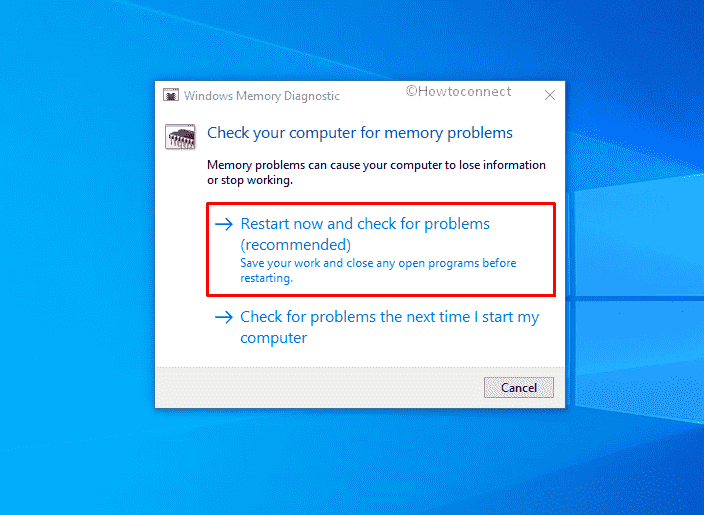The image size is (704, 515).
Task: Click the Windows Memory Diagnostic title text
Action: [262, 96]
